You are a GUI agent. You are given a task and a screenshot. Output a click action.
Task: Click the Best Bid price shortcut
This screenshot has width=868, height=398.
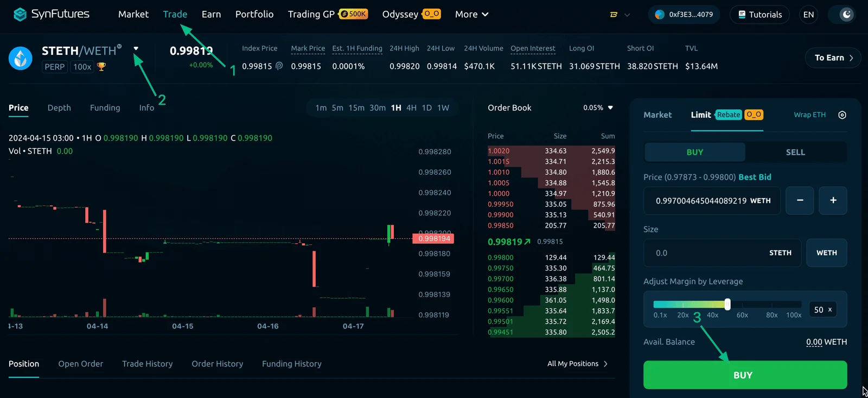pyautogui.click(x=755, y=177)
